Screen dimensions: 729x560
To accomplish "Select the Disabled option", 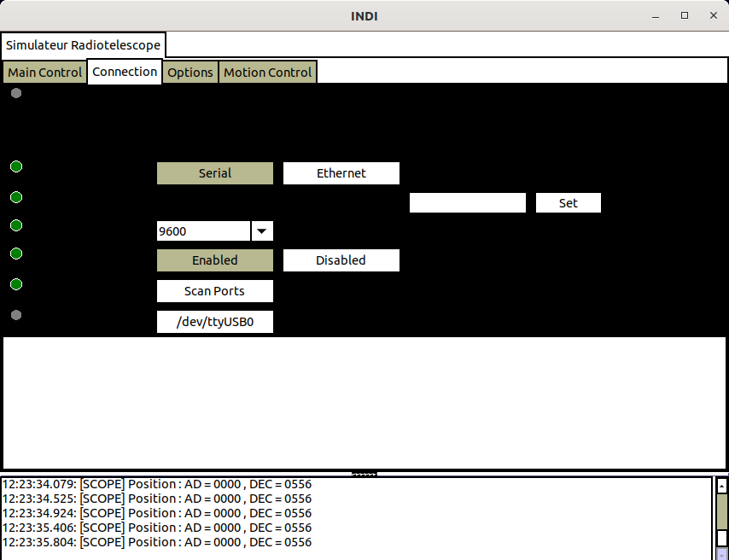I will [341, 260].
